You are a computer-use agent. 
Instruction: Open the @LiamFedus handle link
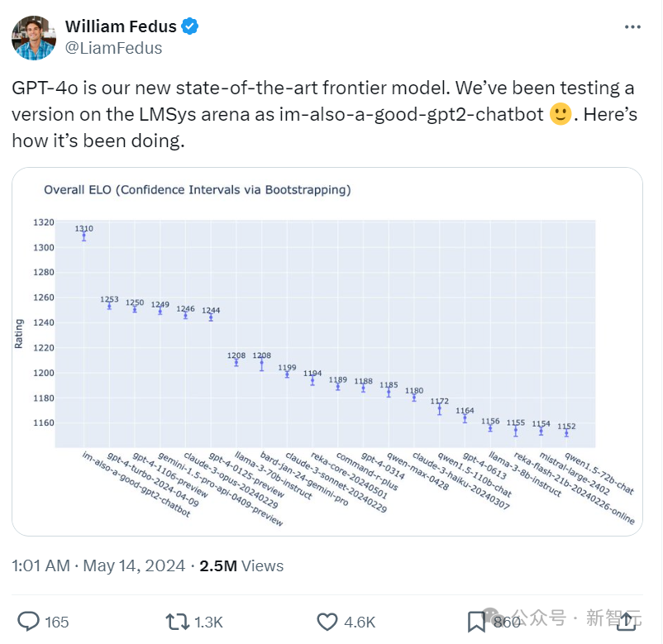click(x=113, y=48)
